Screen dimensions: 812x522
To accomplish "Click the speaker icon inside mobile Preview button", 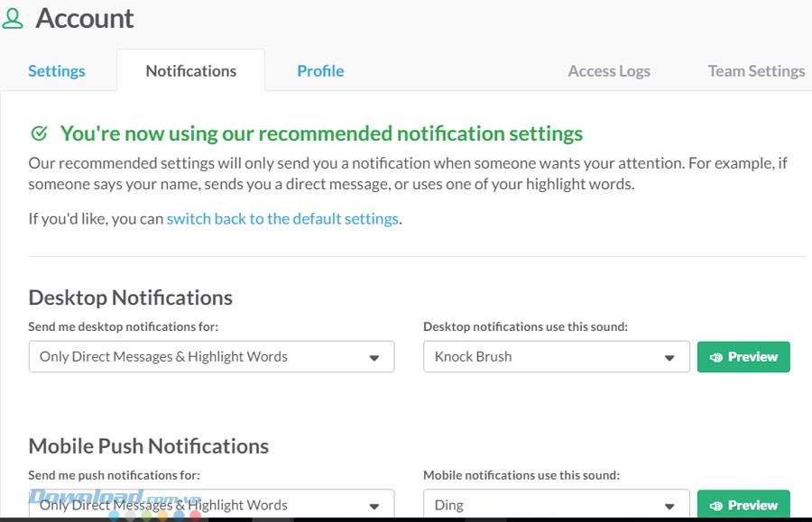I will (x=717, y=505).
